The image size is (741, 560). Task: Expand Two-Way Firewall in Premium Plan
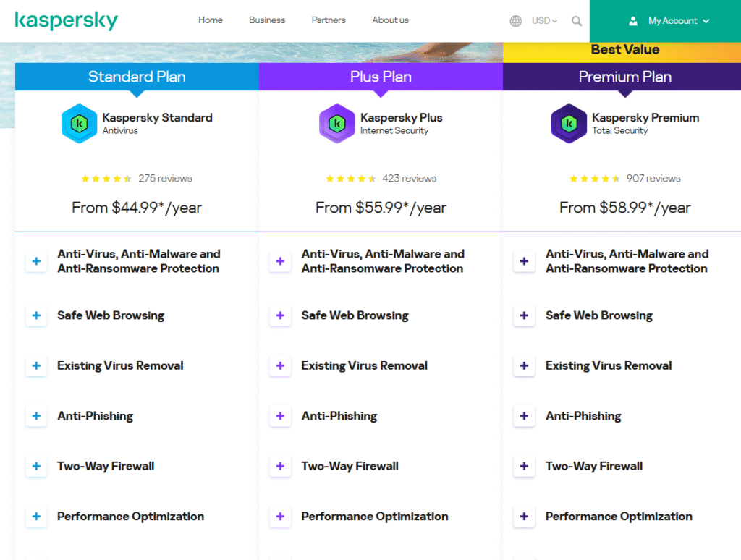[524, 466]
